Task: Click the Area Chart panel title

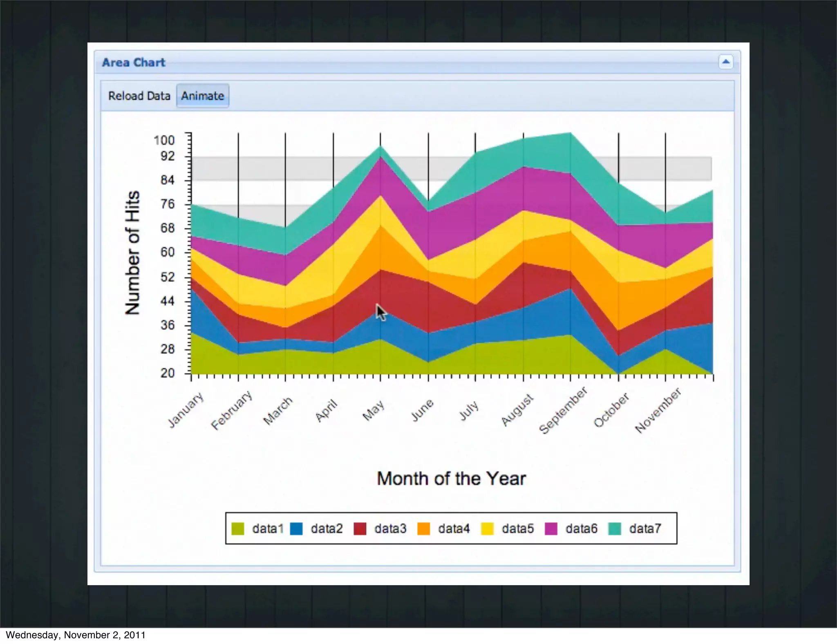Action: coord(134,63)
